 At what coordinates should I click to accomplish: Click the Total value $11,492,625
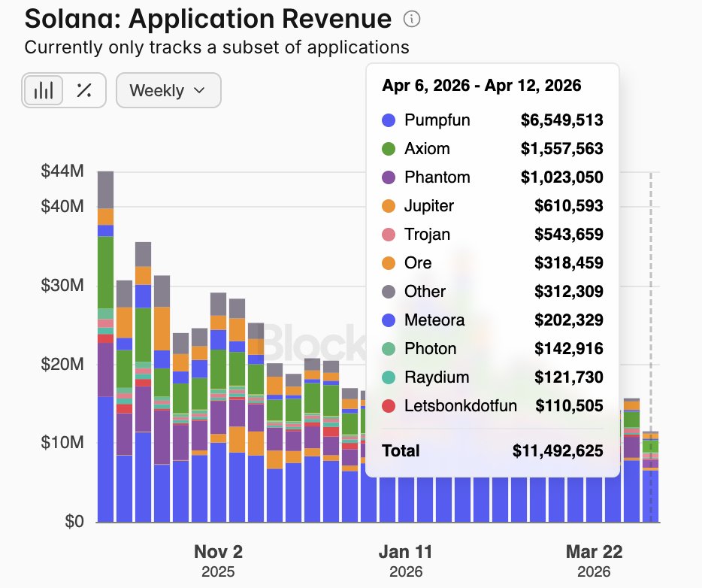click(x=558, y=451)
